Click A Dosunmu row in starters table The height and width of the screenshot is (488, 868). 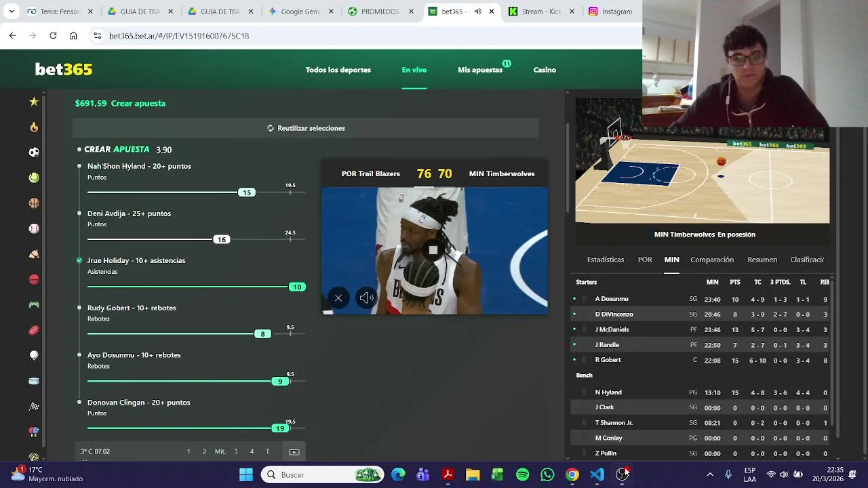tap(701, 299)
